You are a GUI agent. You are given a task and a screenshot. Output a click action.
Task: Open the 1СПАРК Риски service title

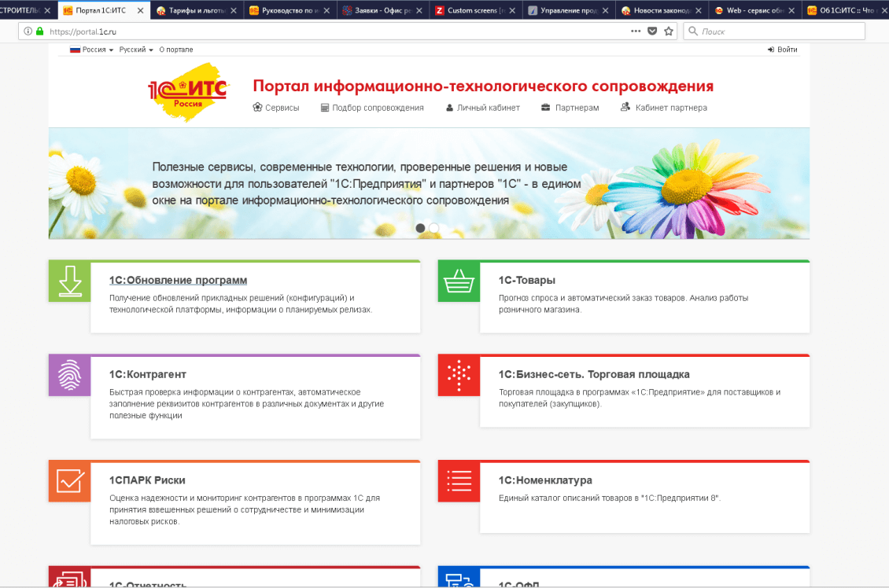pyautogui.click(x=147, y=480)
